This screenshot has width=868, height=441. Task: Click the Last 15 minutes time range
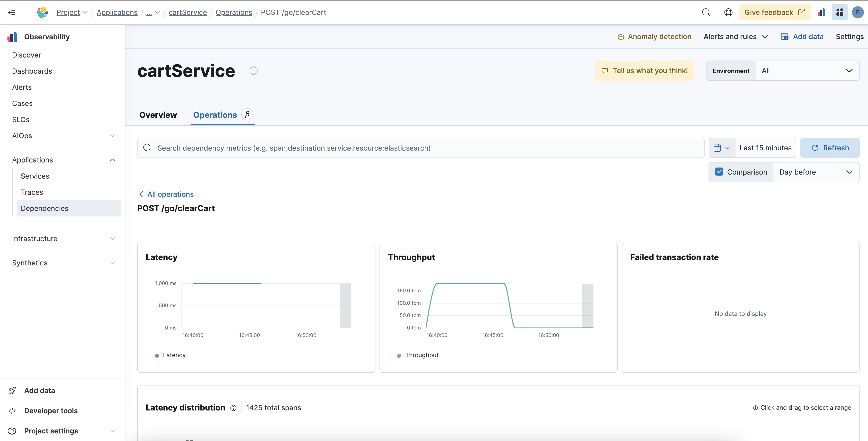pyautogui.click(x=765, y=148)
